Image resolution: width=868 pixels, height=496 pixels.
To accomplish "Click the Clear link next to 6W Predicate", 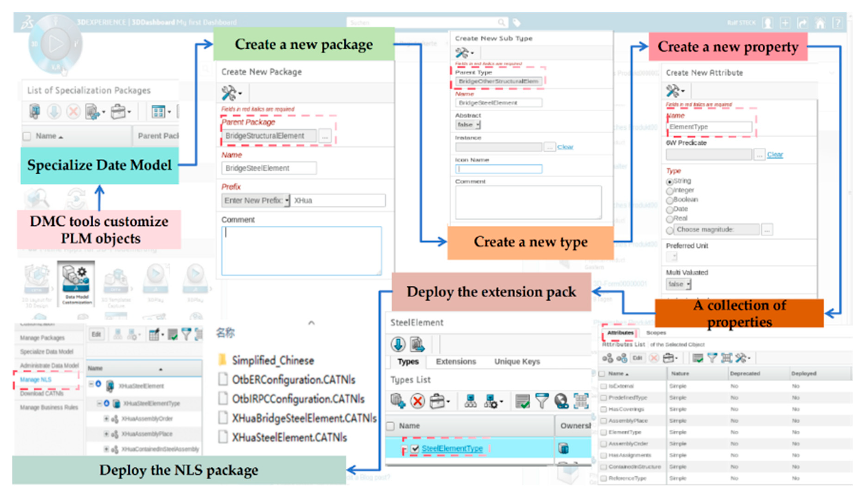I will point(775,155).
